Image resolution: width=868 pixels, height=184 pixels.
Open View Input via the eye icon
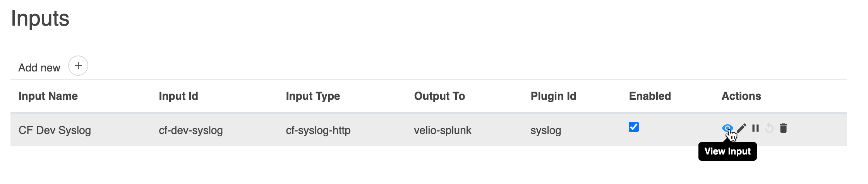tap(727, 128)
